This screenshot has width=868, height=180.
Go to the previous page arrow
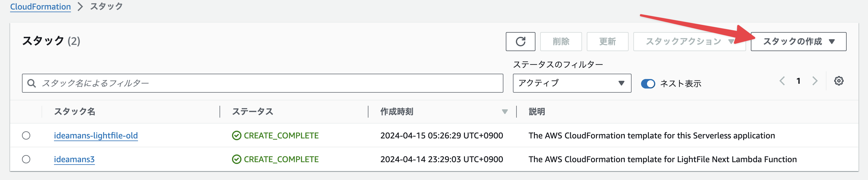click(x=782, y=81)
